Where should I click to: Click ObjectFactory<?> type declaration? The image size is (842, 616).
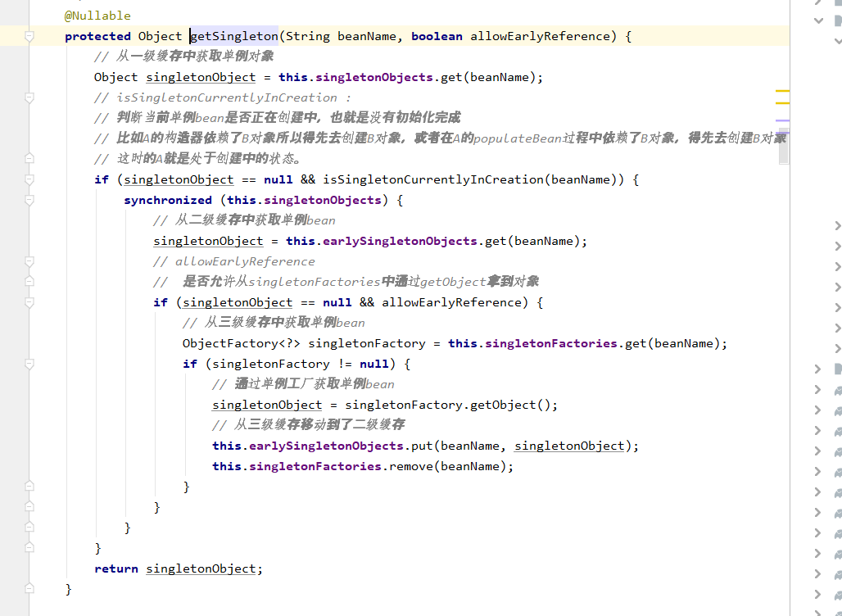click(x=241, y=343)
